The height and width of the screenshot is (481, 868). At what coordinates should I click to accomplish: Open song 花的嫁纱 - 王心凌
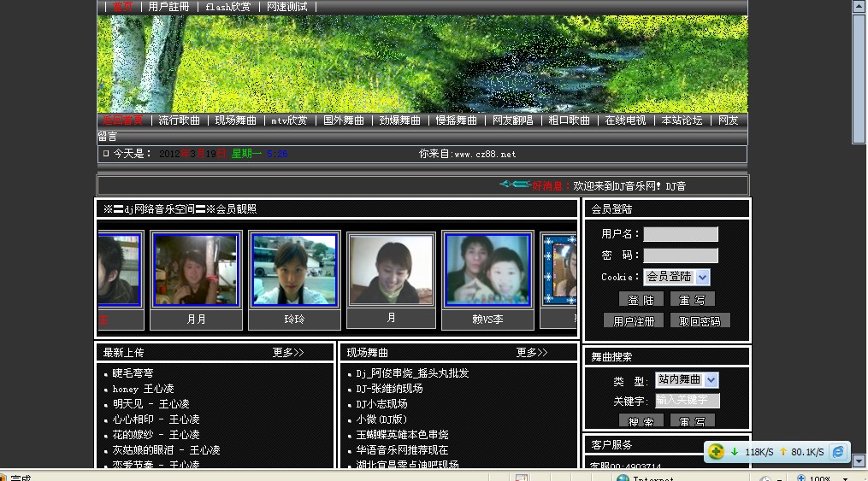pos(156,435)
